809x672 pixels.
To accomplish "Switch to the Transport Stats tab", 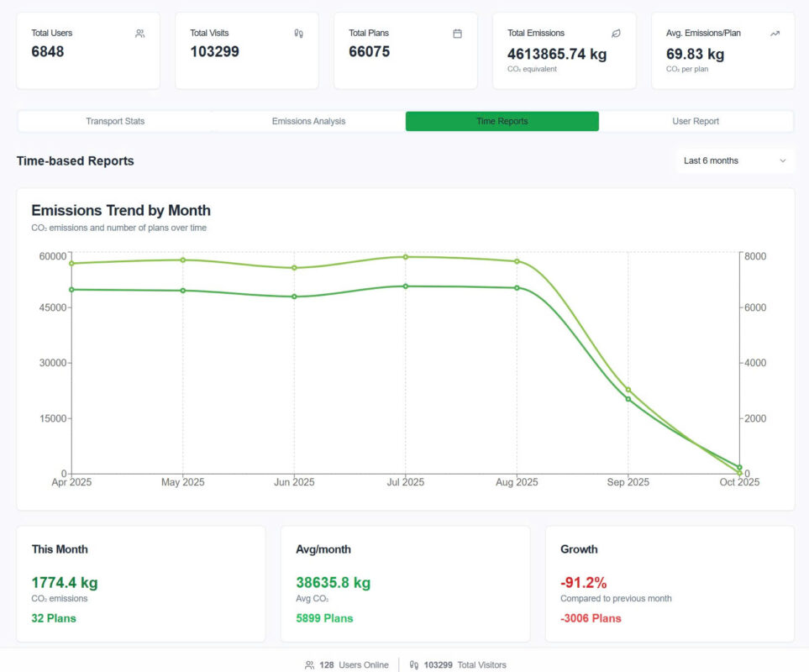I will point(115,121).
